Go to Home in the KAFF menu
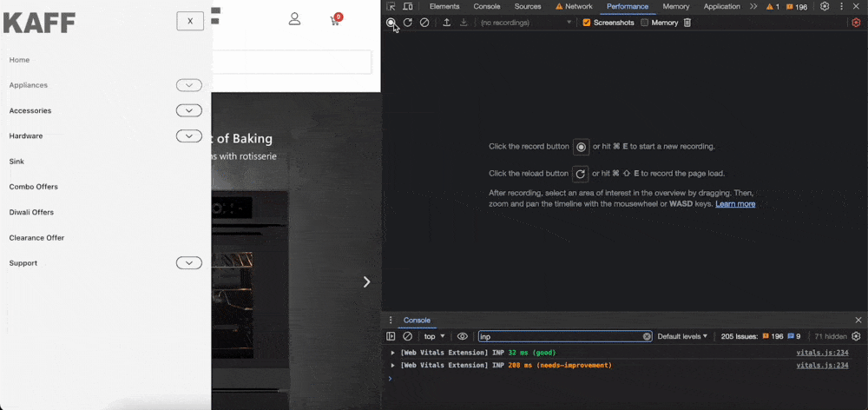 pos(19,60)
